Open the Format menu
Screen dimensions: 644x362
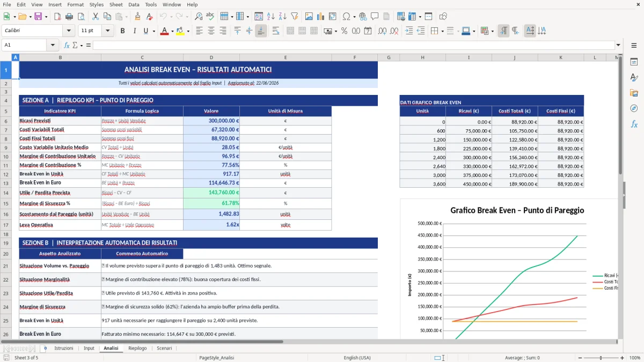click(75, 4)
